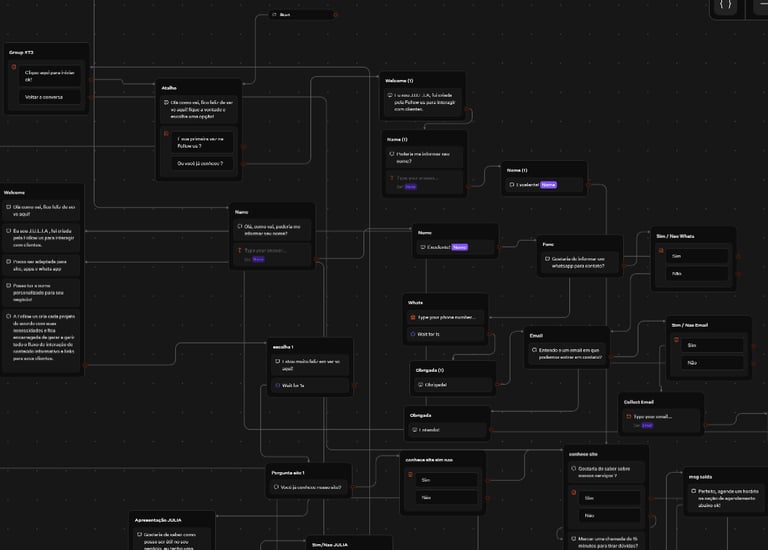Select the 'Sim / Nao Whats' group title

[675, 236]
